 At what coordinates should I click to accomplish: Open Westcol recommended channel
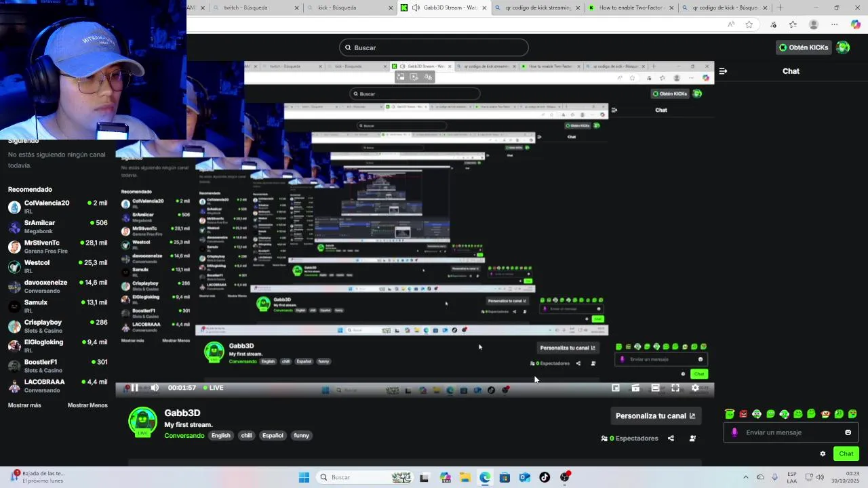(58, 266)
